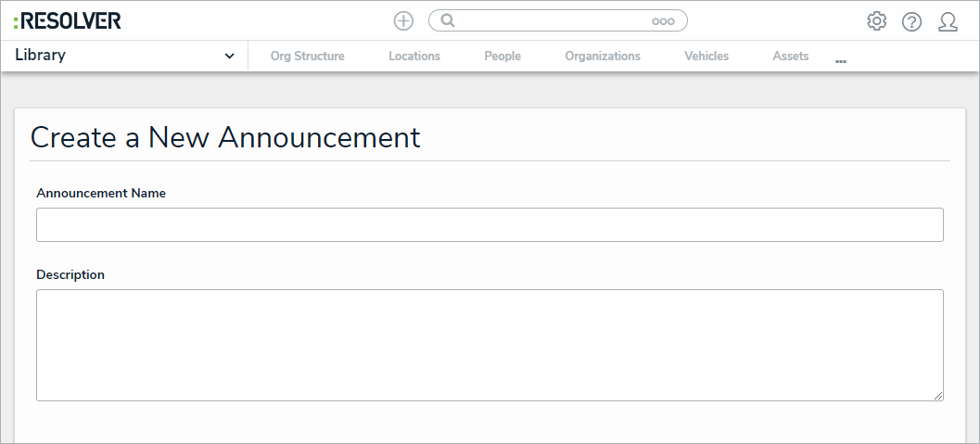The image size is (980, 444).
Task: Click inside the Description text area
Action: [x=490, y=345]
